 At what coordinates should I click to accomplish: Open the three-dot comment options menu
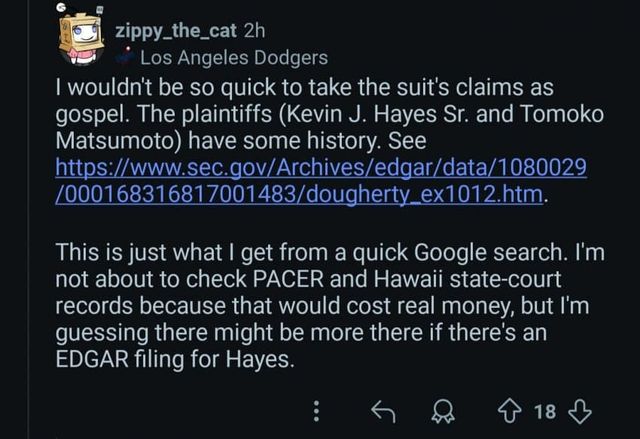317,411
